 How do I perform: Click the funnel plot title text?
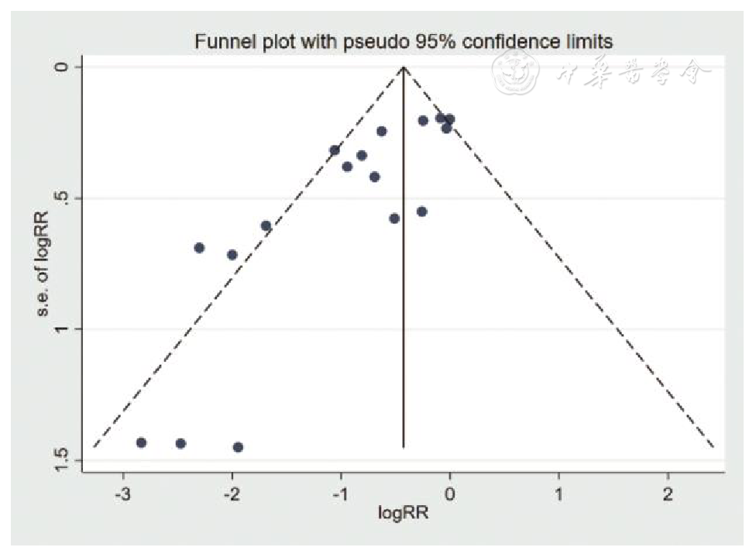click(403, 41)
